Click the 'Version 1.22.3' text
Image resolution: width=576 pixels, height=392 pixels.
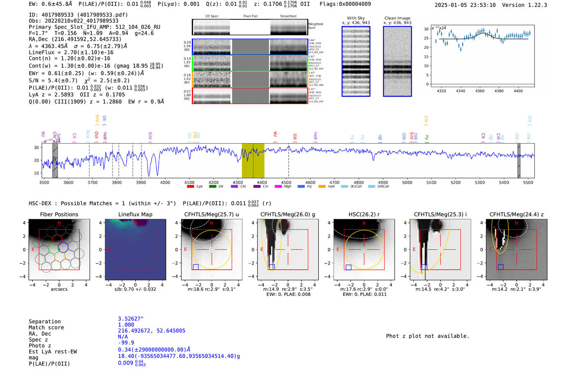pyautogui.click(x=525, y=5)
